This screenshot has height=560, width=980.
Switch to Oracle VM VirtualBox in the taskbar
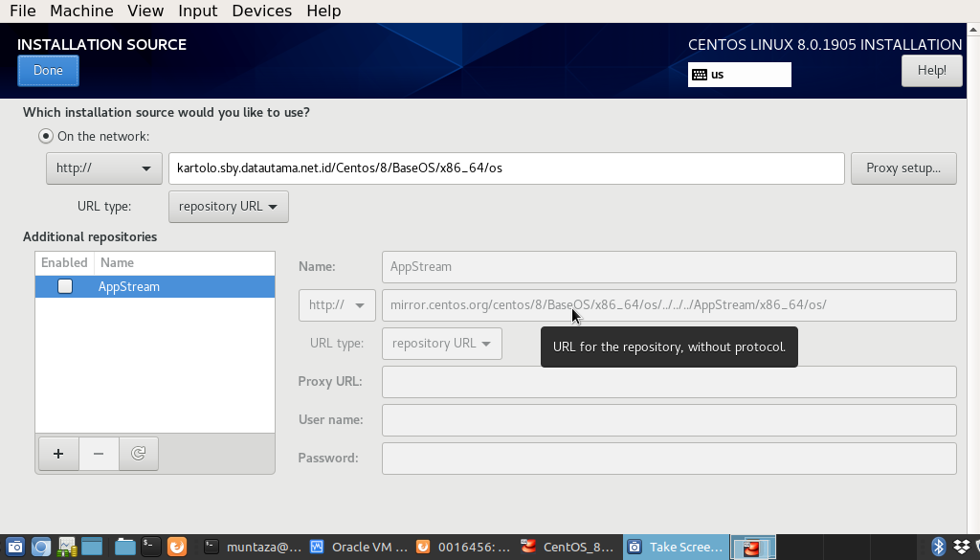368,547
